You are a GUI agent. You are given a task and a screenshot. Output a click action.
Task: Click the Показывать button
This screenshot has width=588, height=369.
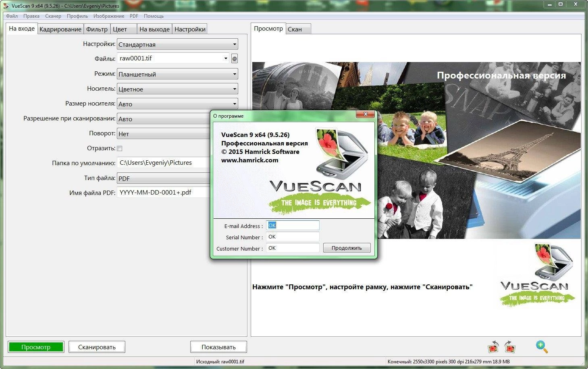pos(218,347)
